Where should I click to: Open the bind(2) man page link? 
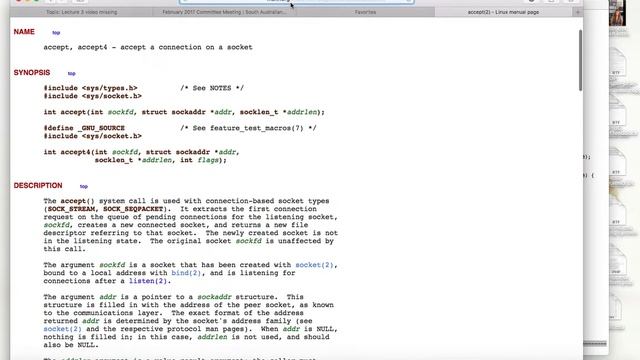(x=186, y=273)
